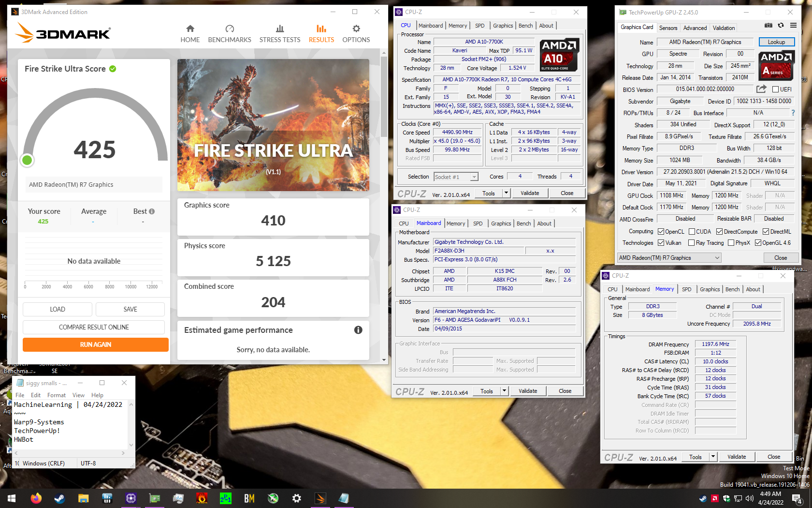
Task: Click the GPU-Z screenshot camera icon
Action: pyautogui.click(x=768, y=25)
